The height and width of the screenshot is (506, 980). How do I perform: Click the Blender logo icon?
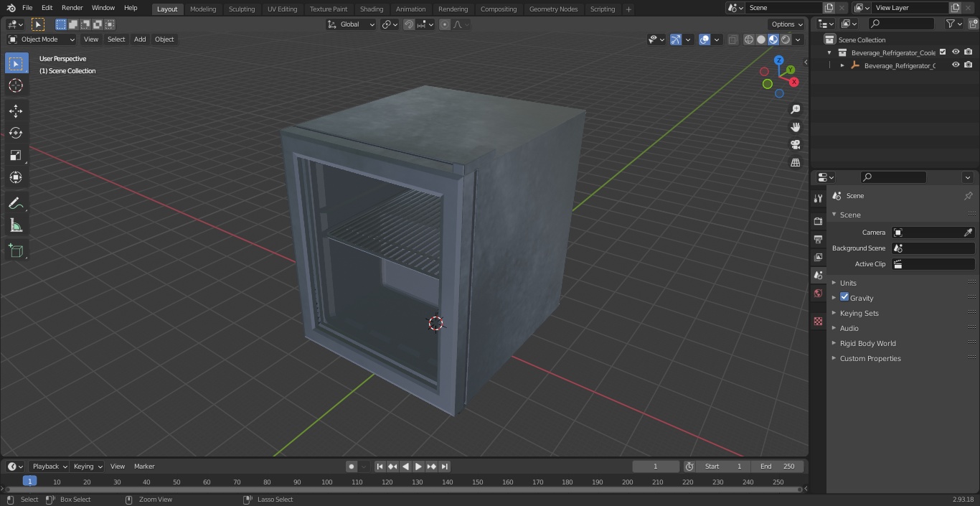coord(11,8)
